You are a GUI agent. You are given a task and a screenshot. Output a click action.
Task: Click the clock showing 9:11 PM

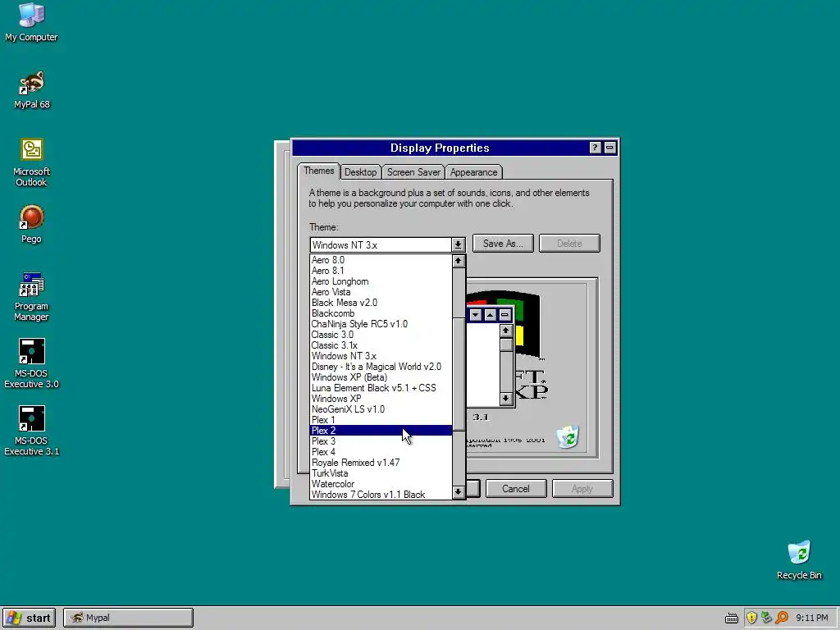tap(811, 618)
